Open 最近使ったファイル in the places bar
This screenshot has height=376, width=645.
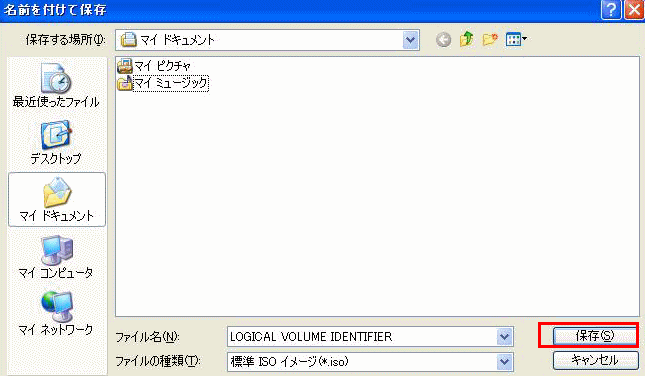[x=56, y=86]
